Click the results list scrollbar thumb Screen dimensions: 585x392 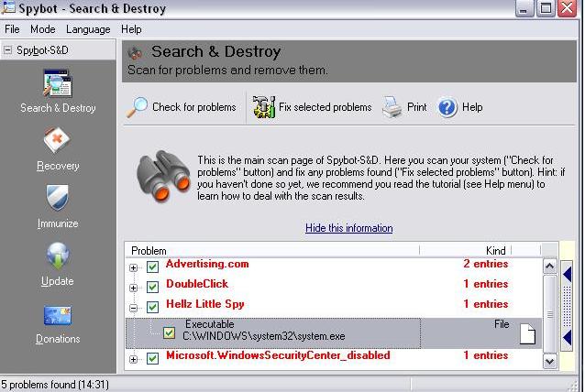coord(550,314)
